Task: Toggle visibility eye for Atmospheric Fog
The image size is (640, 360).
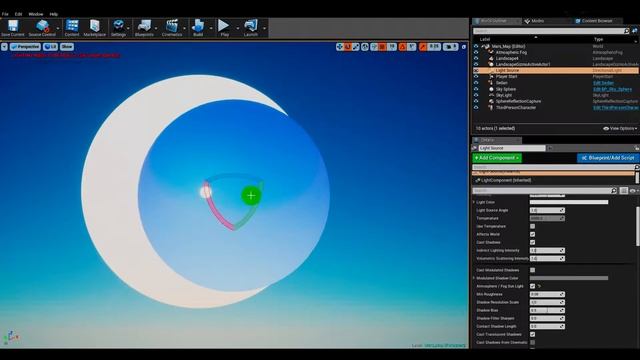Action: pos(476,52)
